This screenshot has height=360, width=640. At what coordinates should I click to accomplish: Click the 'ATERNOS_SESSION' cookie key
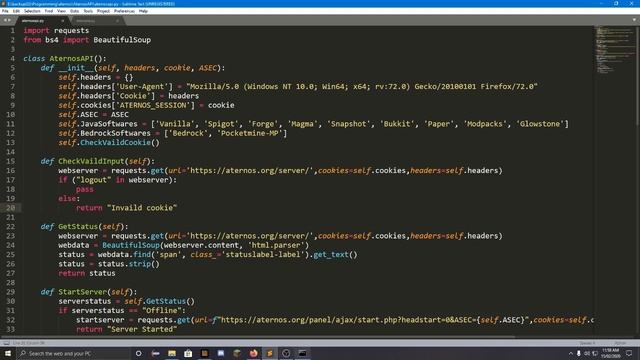(x=155, y=105)
